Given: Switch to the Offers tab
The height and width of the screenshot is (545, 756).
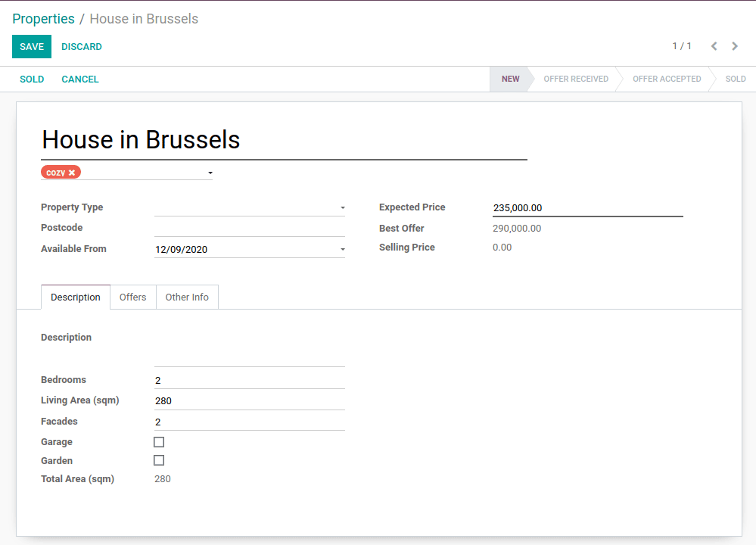Looking at the screenshot, I should point(132,297).
